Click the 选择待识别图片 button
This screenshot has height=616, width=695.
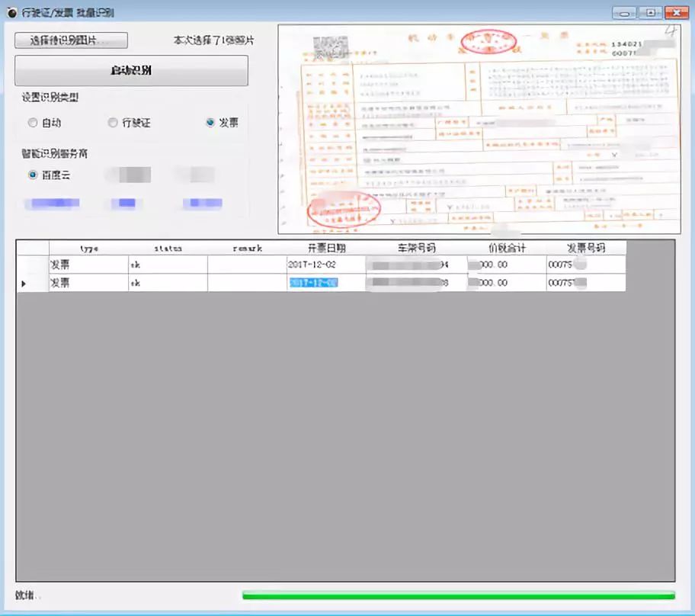(x=71, y=40)
